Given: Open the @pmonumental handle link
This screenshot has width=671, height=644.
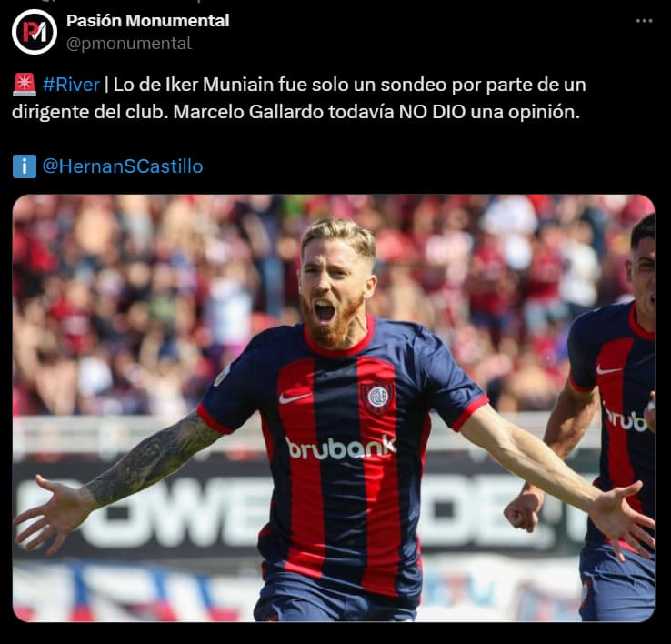Looking at the screenshot, I should click(129, 44).
